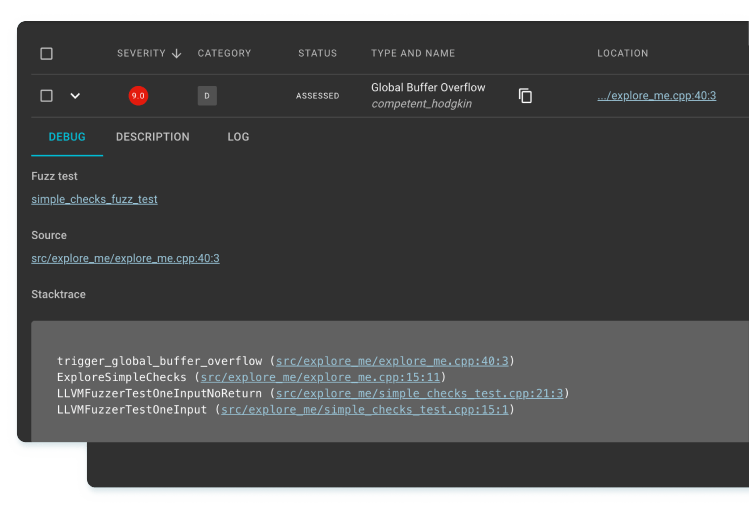Click the Global Buffer Overflow title

pos(428,87)
